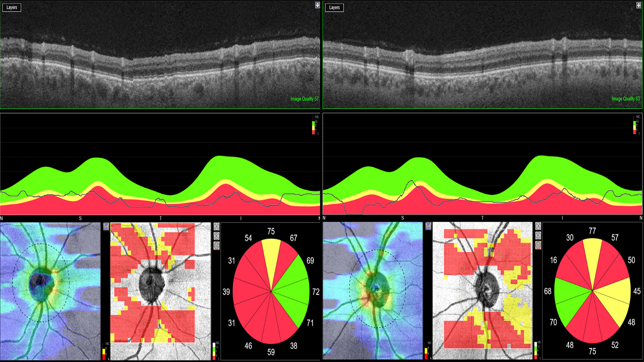Screen dimensions: 644x362
Task: Expand the right B-scan panel to fullscreen
Action: [x=639, y=5]
